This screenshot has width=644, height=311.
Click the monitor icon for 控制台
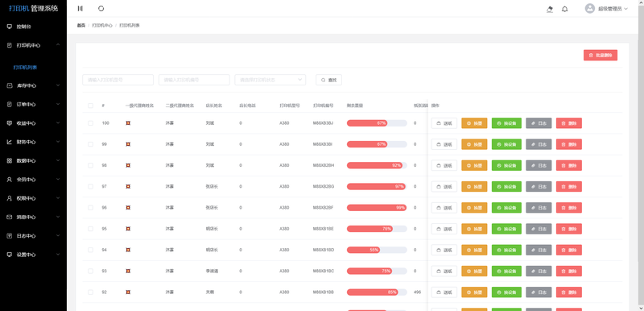(10, 27)
